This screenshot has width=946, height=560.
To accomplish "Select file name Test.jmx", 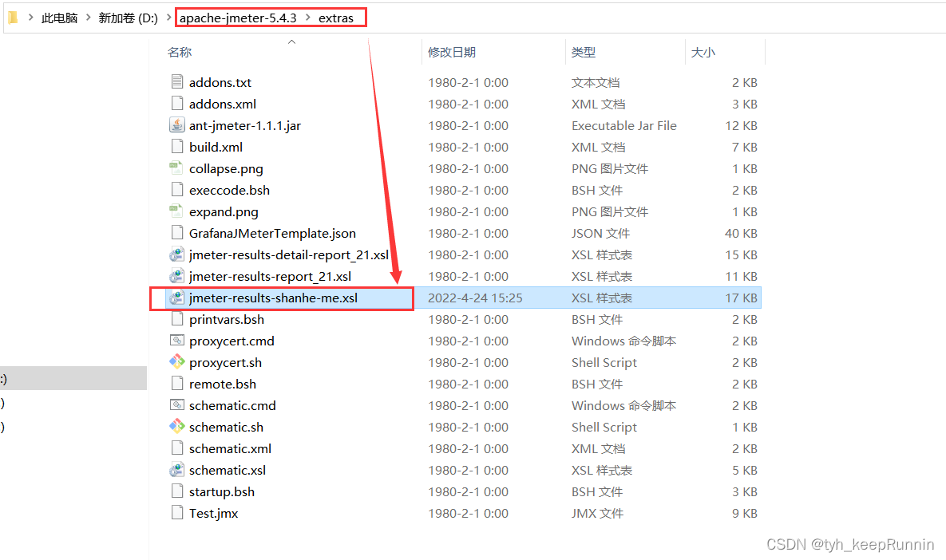I will pos(214,514).
